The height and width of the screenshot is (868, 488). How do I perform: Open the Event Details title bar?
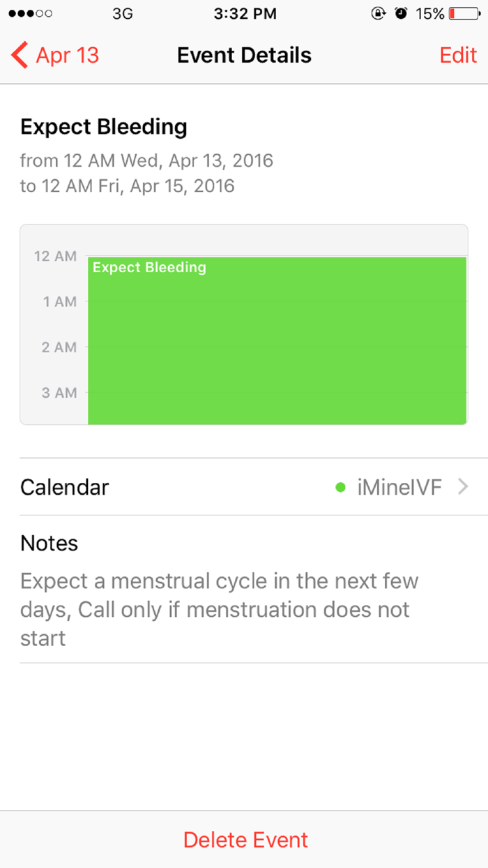244,55
